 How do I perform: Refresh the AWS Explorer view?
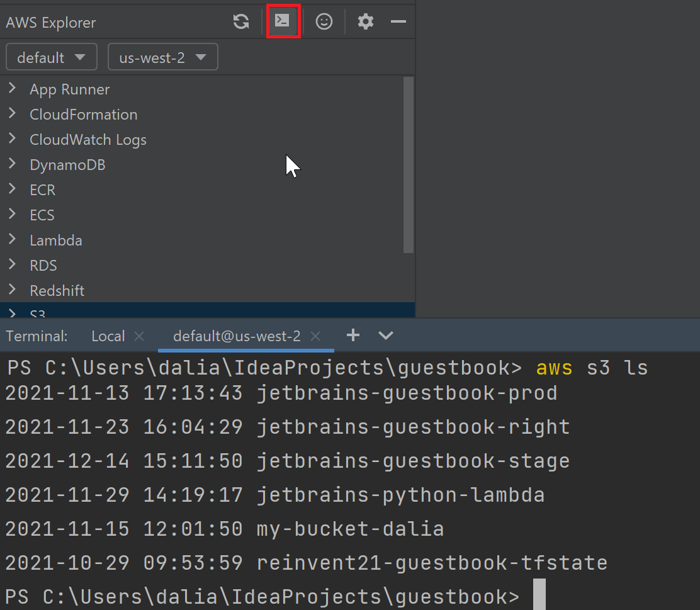point(241,22)
